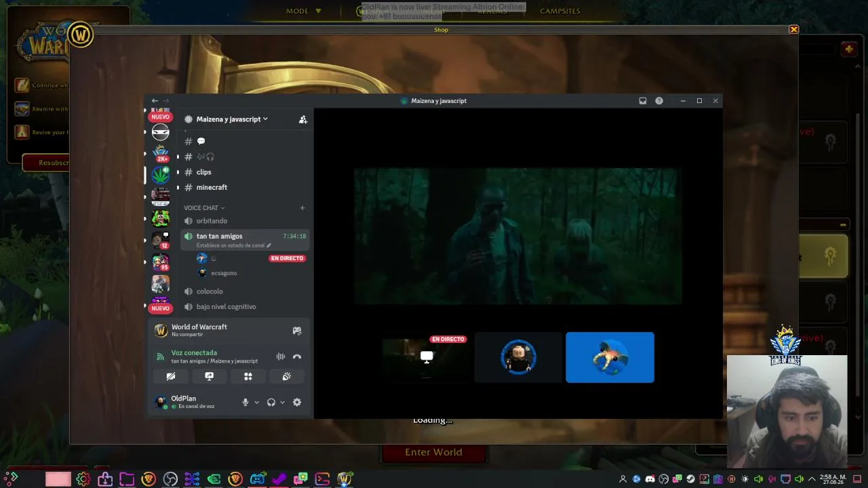Viewport: 868px width, 488px height.
Task: Collapse the VOICE CHAT category
Action: tap(204, 208)
